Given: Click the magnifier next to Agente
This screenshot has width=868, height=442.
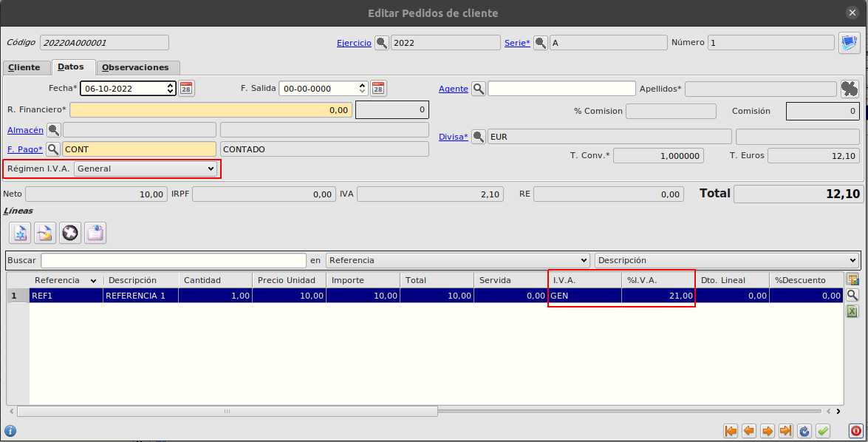Looking at the screenshot, I should [x=479, y=89].
